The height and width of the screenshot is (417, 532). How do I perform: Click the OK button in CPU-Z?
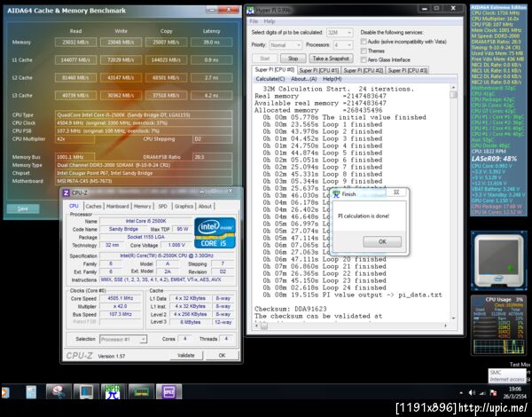pos(222,355)
